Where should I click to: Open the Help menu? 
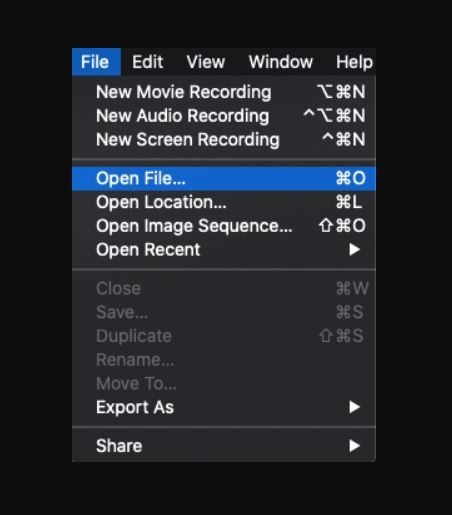pos(354,62)
